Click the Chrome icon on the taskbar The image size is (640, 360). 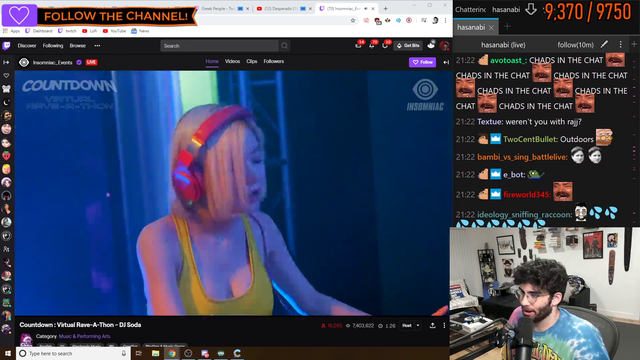(172, 353)
